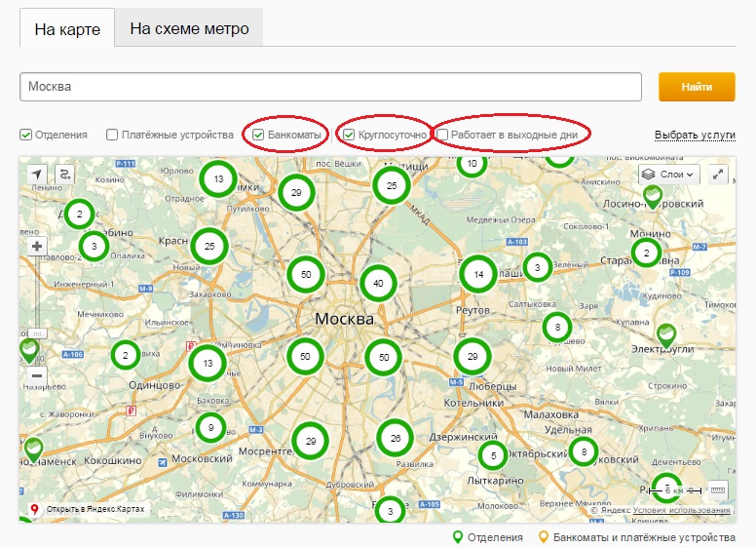756x548 pixels.
Task: Click the 29 cluster near Люберцы
Action: click(472, 357)
